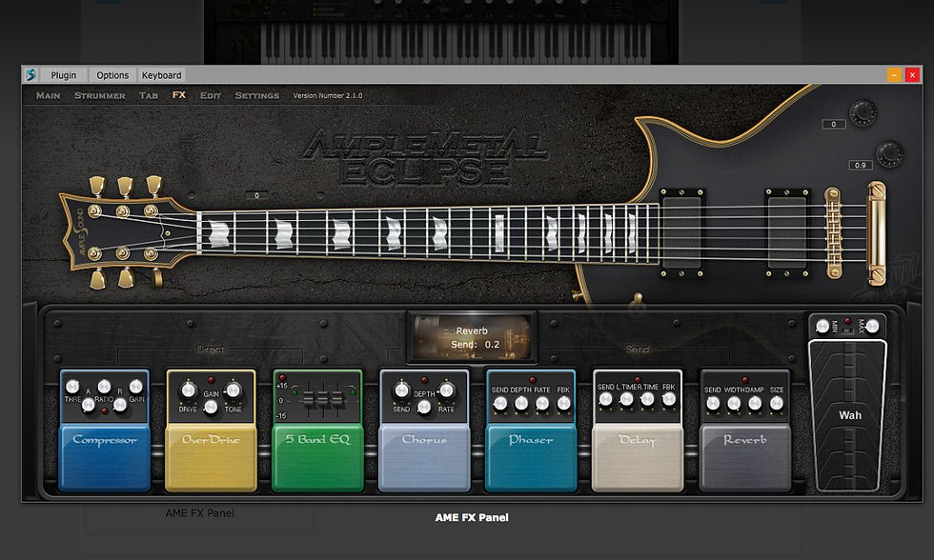Click the capo value box on the neck

click(256, 195)
